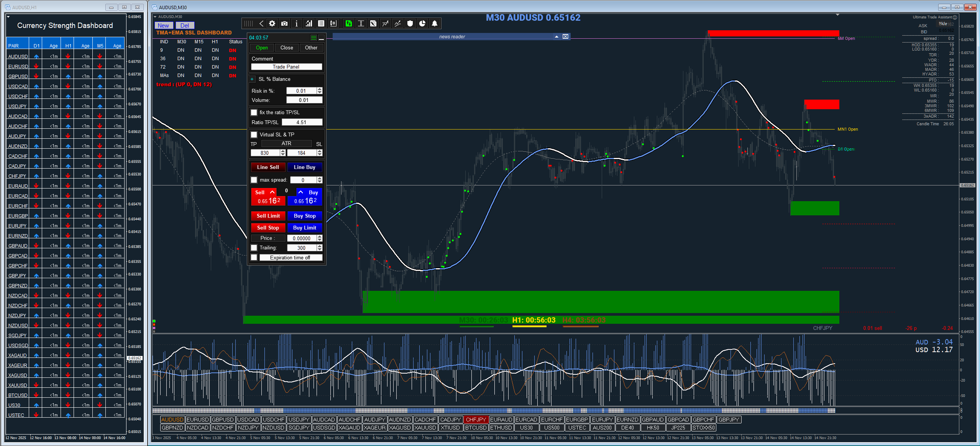Open the gear settings icon
This screenshot has width=980, height=446.
272,24
